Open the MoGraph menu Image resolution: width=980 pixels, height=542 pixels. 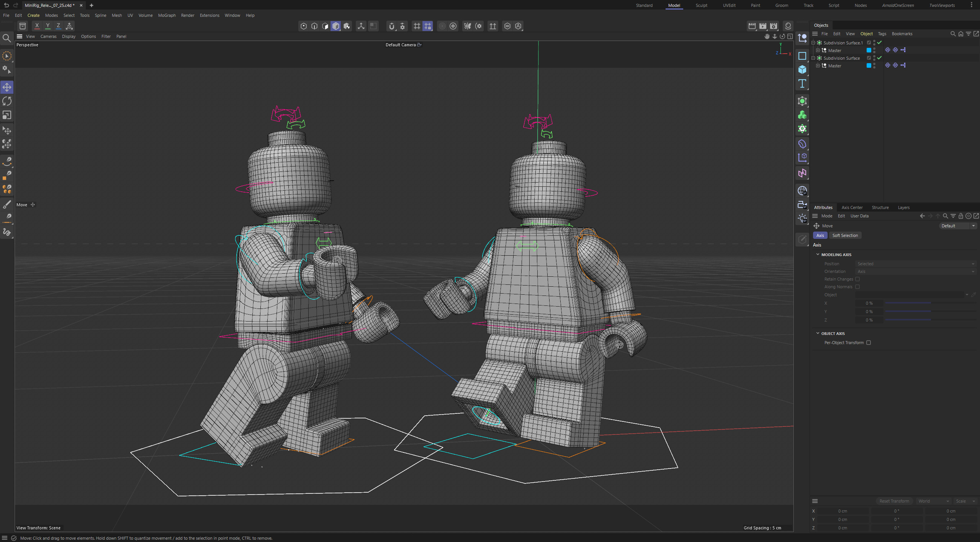pos(167,15)
